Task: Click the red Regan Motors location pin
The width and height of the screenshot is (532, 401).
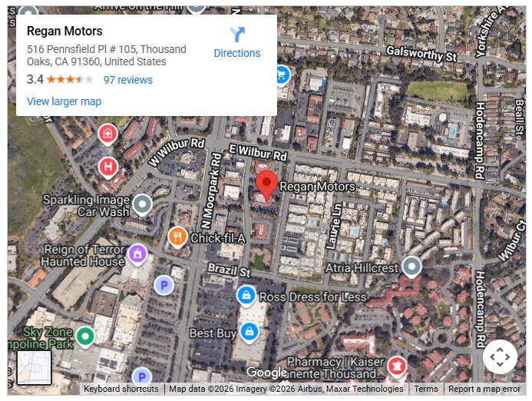Action: click(266, 186)
